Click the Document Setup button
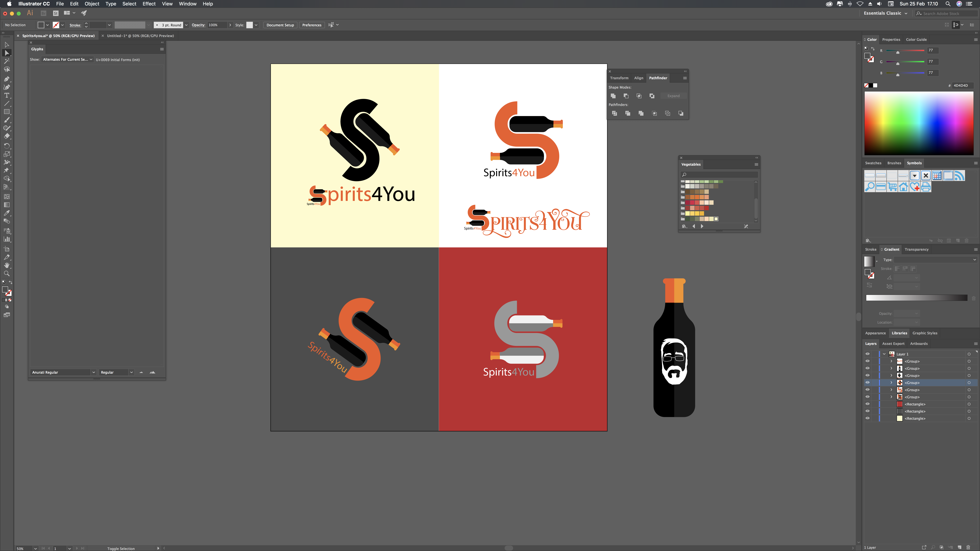Image resolution: width=980 pixels, height=551 pixels. pos(280,25)
